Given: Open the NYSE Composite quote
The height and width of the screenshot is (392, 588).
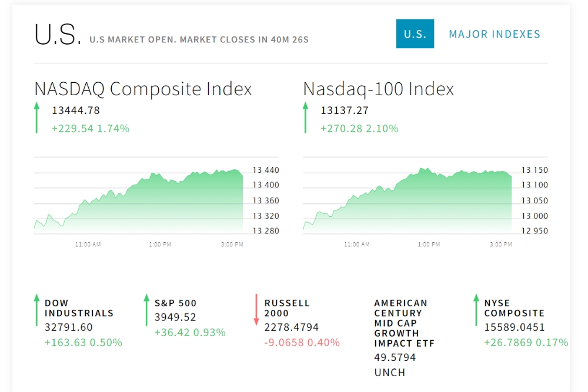Looking at the screenshot, I should tap(514, 308).
